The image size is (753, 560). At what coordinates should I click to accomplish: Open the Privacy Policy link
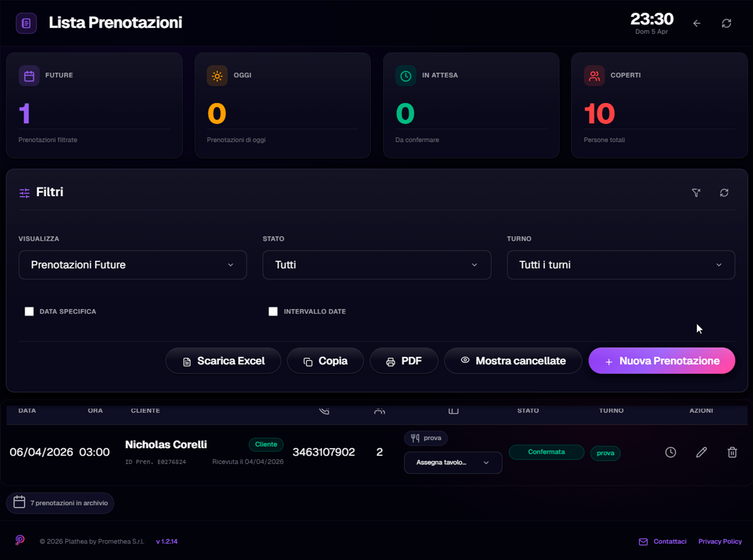[720, 541]
